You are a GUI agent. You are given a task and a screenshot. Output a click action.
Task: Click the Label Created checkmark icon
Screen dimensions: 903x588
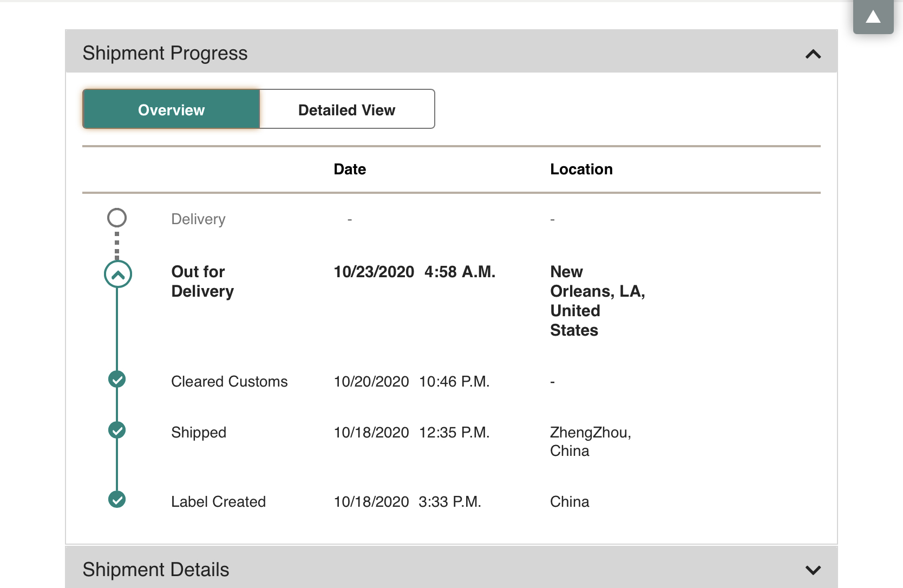click(117, 499)
